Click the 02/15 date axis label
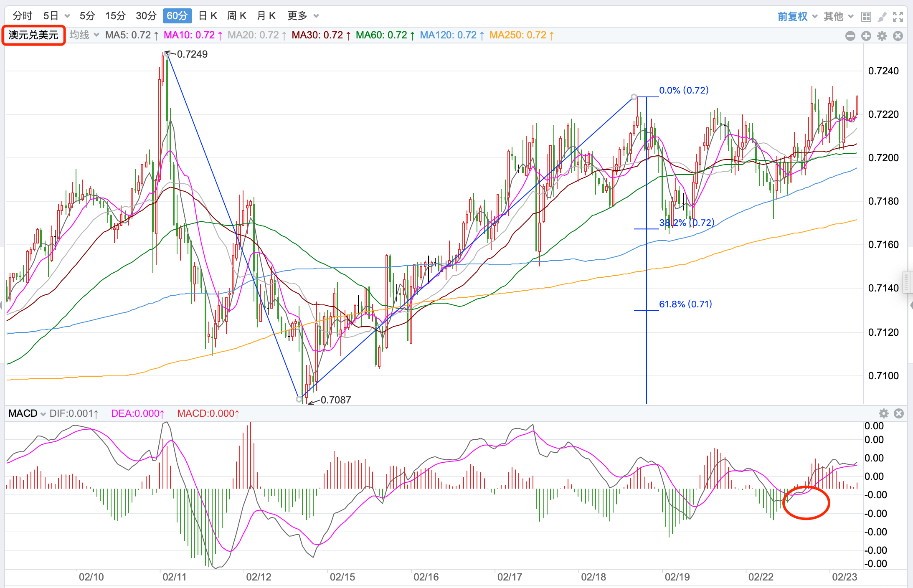913x588 pixels. point(342,577)
